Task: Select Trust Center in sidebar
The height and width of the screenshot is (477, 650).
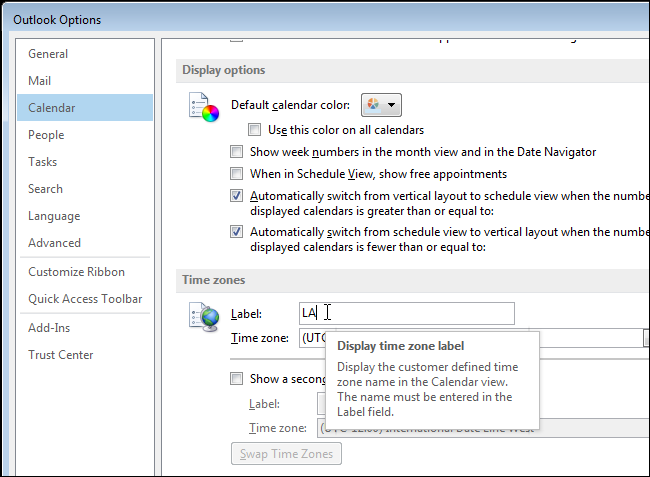Action: [61, 355]
